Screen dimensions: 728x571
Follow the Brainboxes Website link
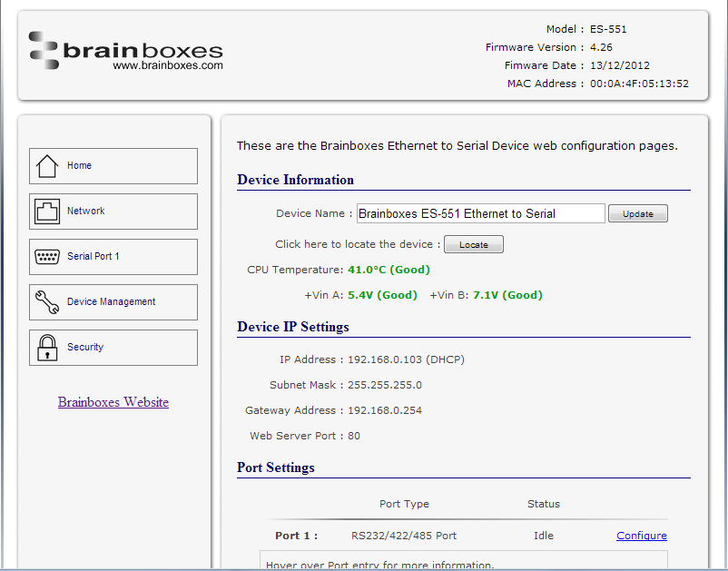coord(113,402)
